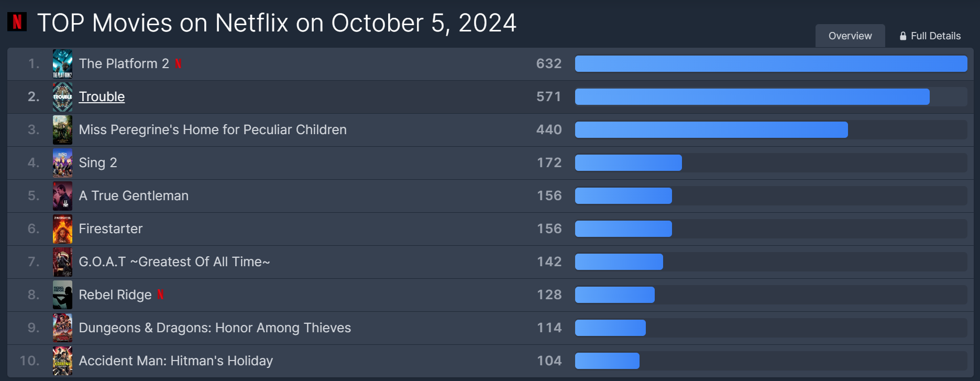This screenshot has width=980, height=381.
Task: Open Dungeons & Dragons: Honor Among Thieves
Action: click(215, 328)
